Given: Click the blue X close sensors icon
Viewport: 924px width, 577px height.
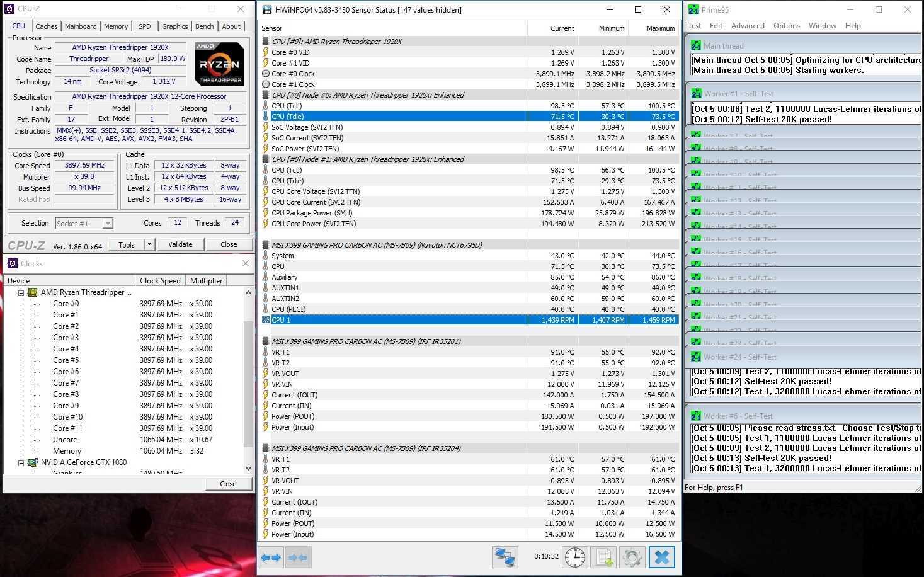Looking at the screenshot, I should tap(661, 557).
